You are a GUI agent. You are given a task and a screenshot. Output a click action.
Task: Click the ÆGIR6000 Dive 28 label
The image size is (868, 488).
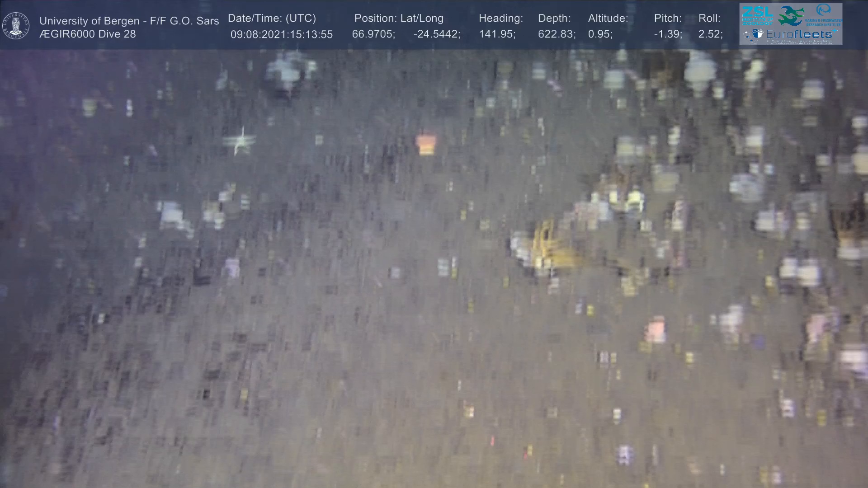tap(87, 34)
